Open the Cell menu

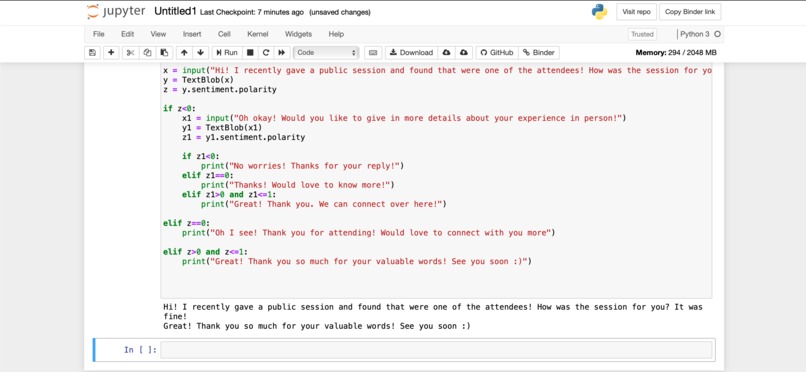(224, 34)
